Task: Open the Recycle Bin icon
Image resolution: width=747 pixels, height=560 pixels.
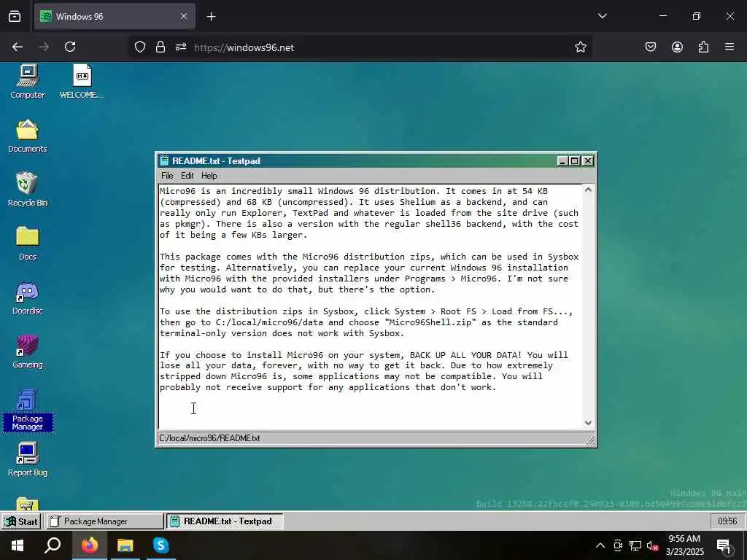Action: point(27,190)
